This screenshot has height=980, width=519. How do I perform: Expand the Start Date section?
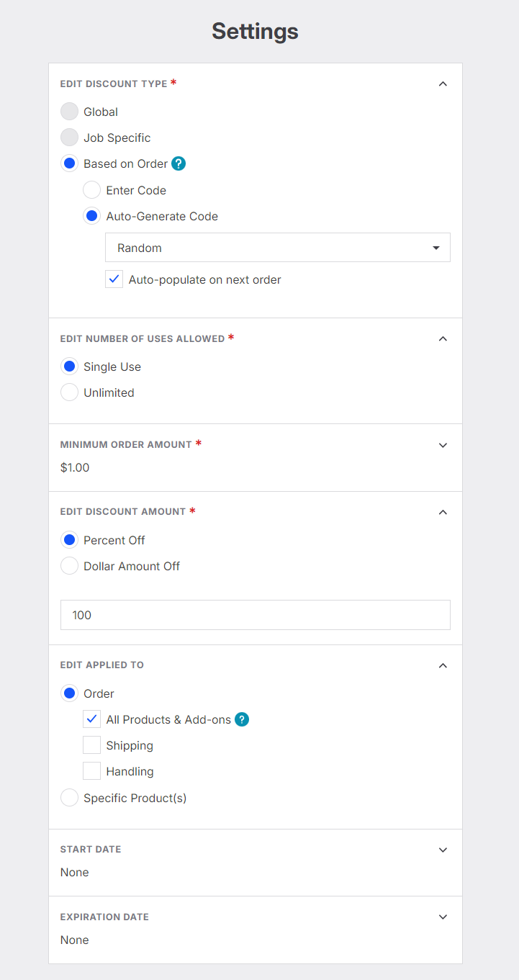pyautogui.click(x=443, y=850)
